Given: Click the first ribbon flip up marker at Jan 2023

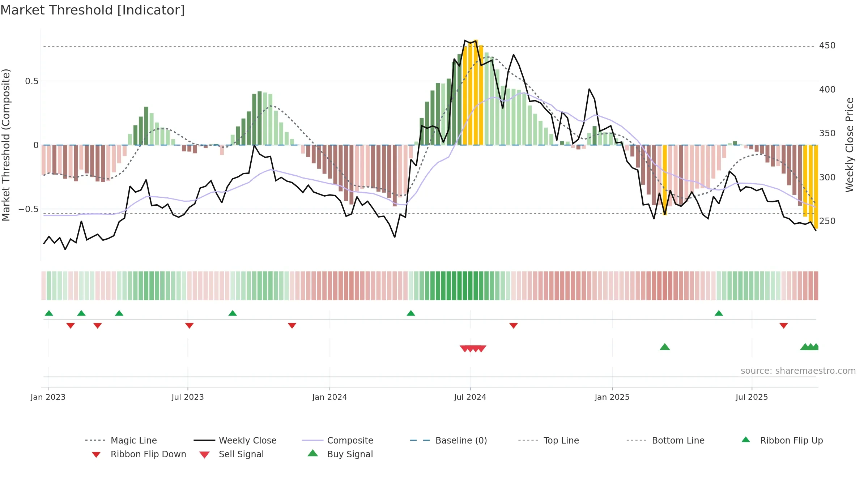Looking at the screenshot, I should 49,313.
